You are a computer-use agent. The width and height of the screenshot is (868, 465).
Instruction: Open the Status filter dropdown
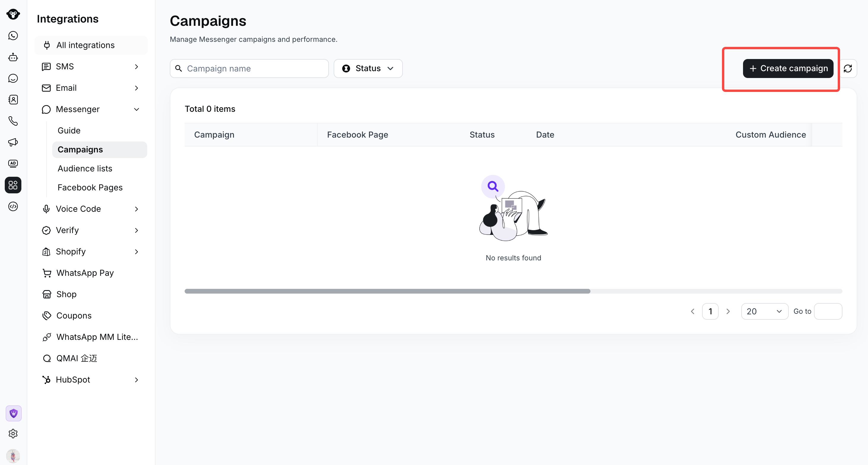(368, 68)
